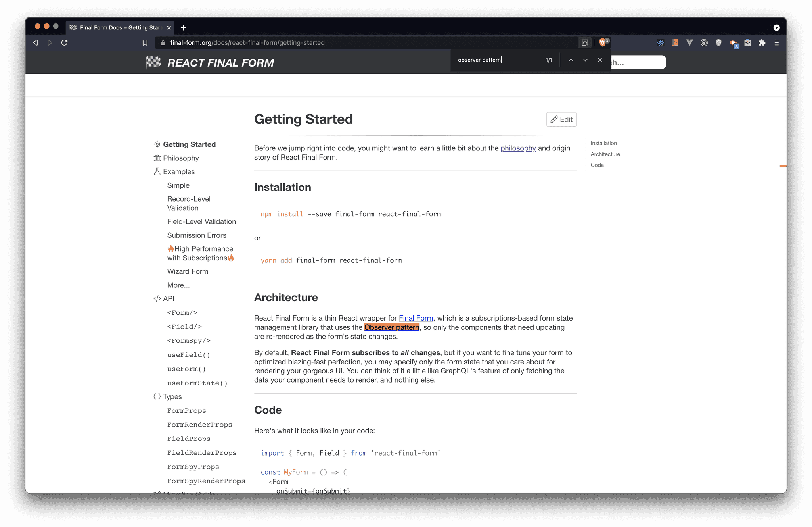812x527 pixels.
Task: Open FormProps type page
Action: pyautogui.click(x=186, y=411)
